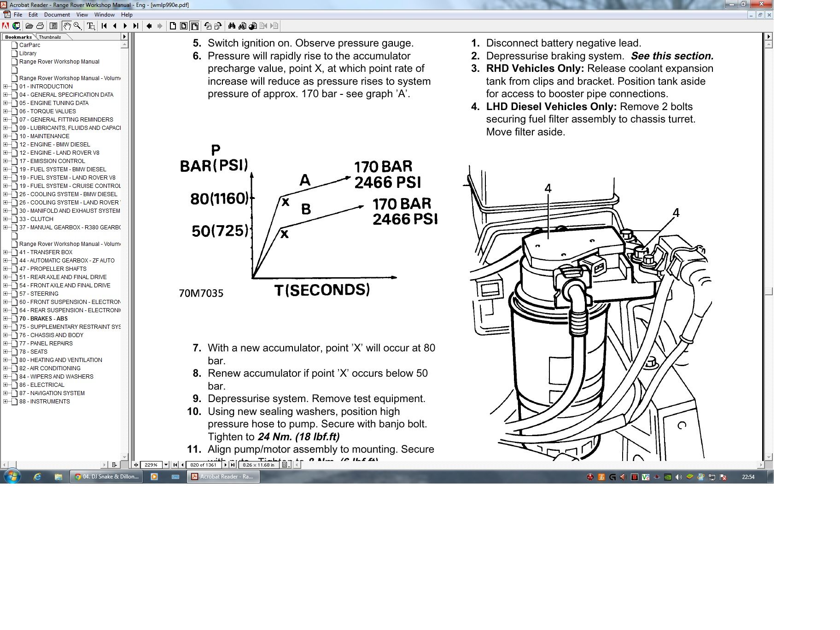
Task: Open the CarParc bookmark
Action: click(x=29, y=45)
